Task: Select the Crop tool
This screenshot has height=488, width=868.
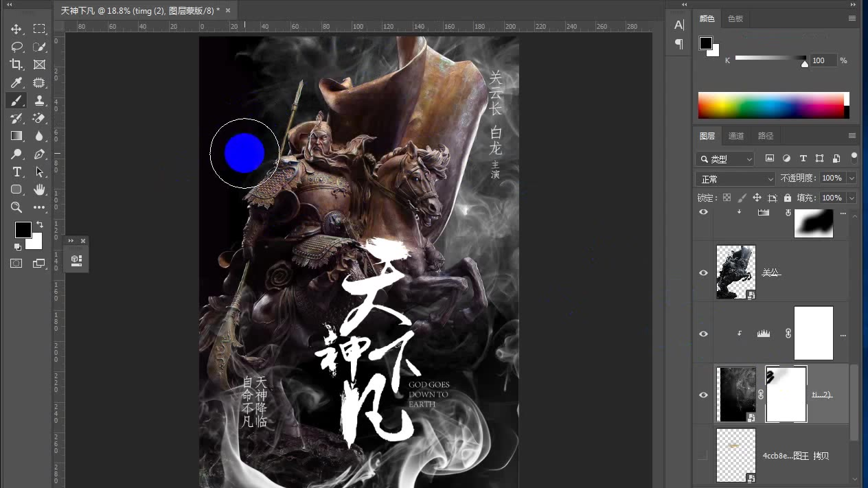Action: (16, 65)
